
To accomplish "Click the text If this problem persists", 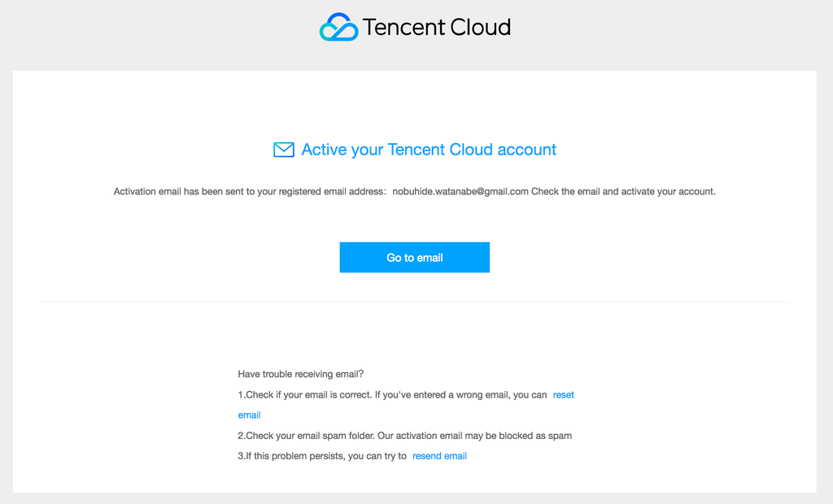I will 322,456.
